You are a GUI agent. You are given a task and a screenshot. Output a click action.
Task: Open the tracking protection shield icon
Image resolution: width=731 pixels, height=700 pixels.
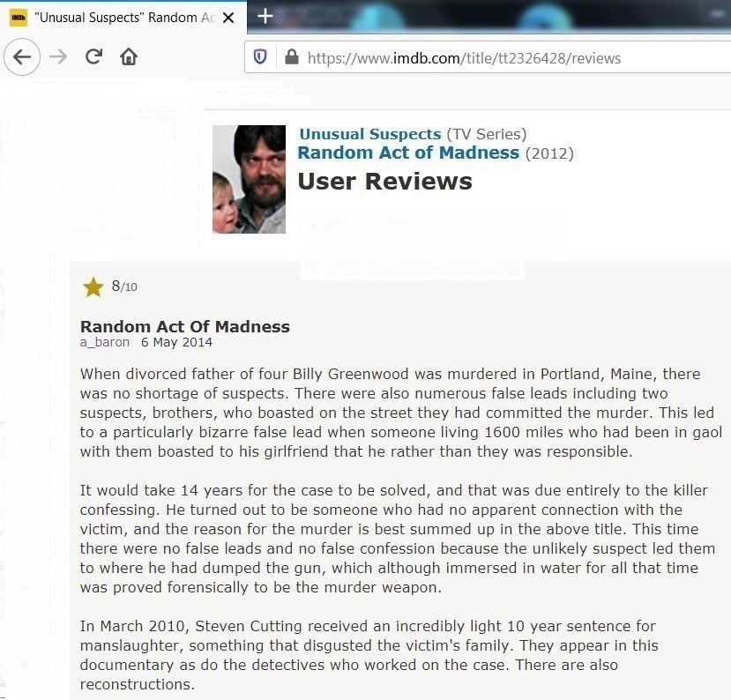pyautogui.click(x=260, y=57)
